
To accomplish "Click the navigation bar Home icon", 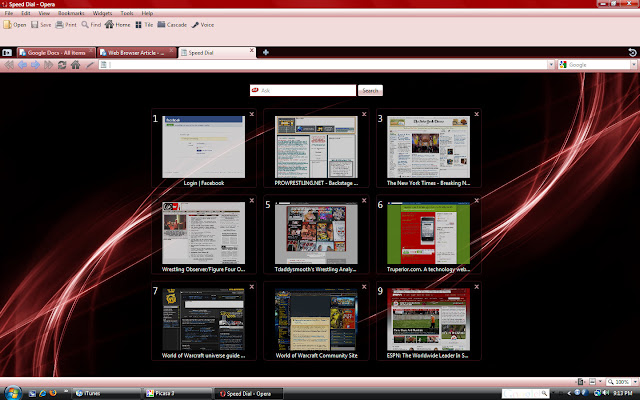I will [x=75, y=65].
